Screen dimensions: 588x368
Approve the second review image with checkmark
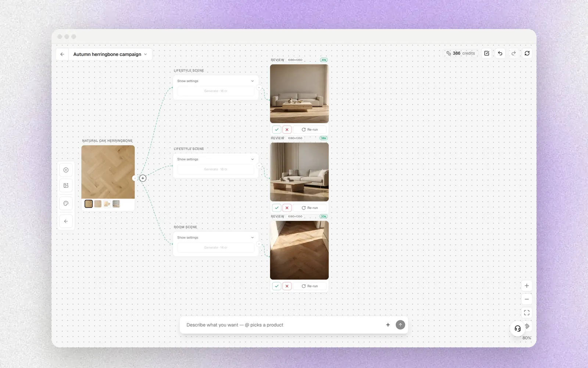(x=277, y=208)
